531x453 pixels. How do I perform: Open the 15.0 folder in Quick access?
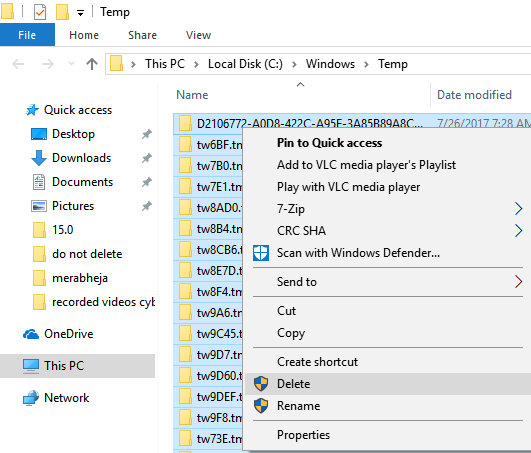(62, 230)
